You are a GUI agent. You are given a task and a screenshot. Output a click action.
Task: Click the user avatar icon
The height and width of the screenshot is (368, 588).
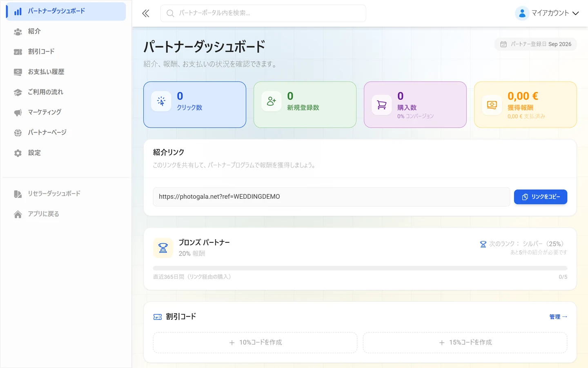point(522,13)
